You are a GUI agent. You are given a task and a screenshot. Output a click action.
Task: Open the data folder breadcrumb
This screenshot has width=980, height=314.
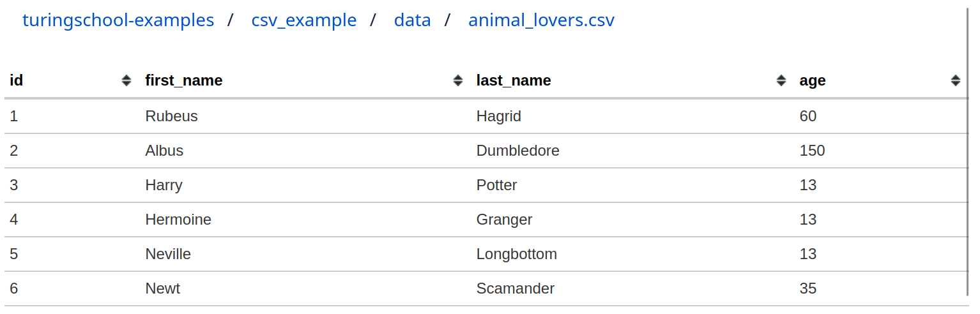pos(412,20)
